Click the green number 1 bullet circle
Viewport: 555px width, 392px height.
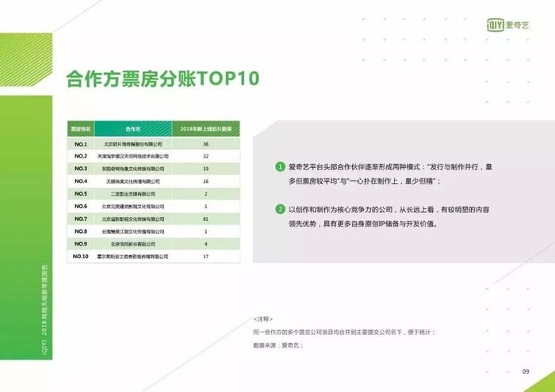(280, 167)
